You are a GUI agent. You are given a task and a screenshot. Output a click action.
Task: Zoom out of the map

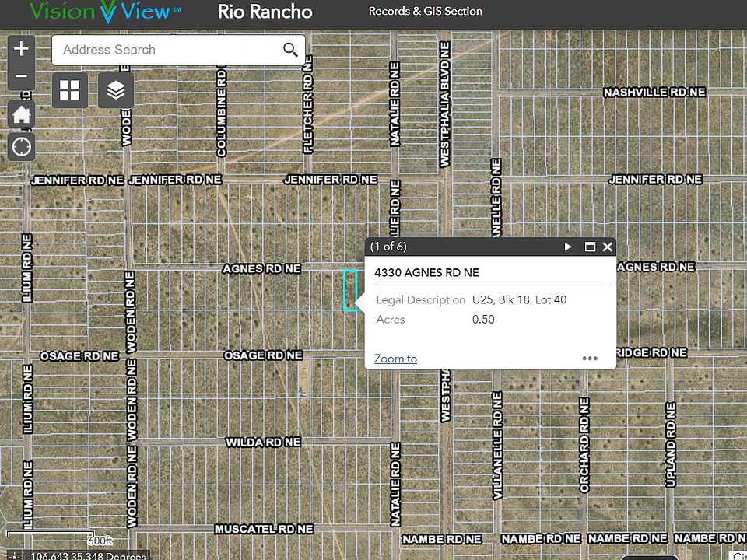(21, 76)
